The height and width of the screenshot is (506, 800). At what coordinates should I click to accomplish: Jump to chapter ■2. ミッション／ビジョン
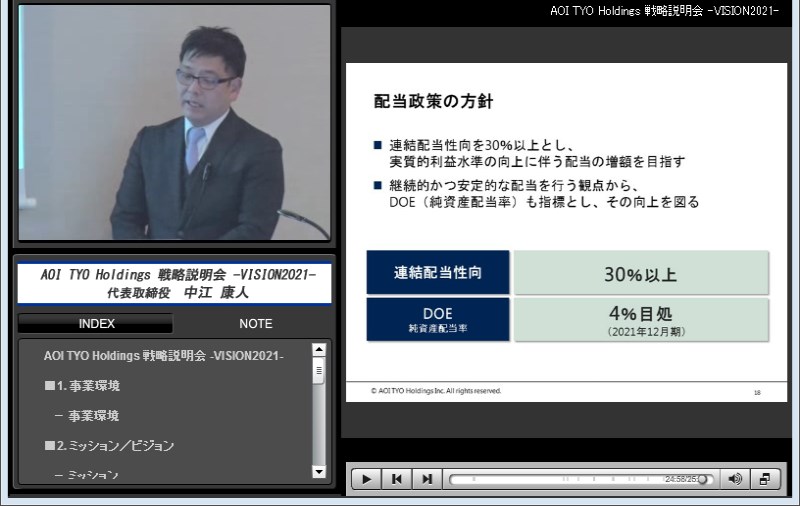(x=109, y=446)
